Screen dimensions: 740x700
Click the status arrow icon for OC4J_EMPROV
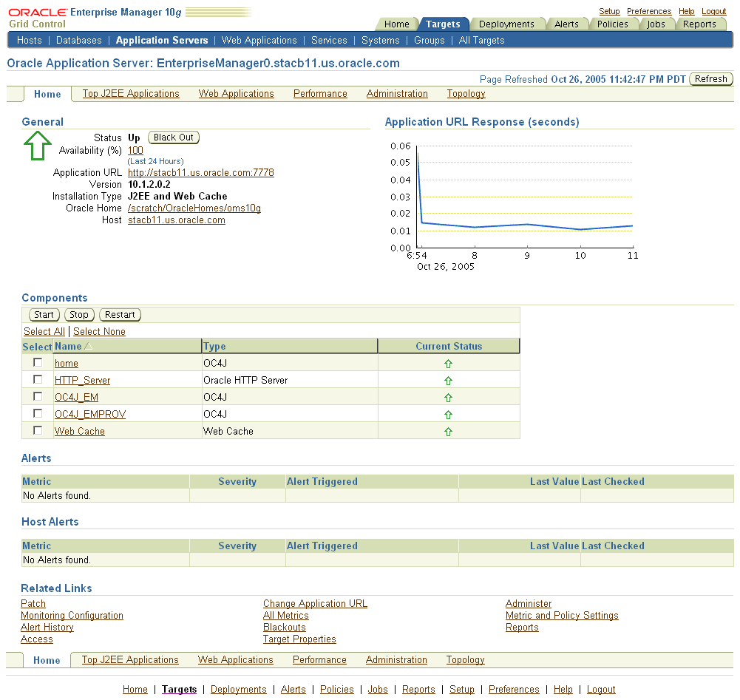click(x=448, y=414)
